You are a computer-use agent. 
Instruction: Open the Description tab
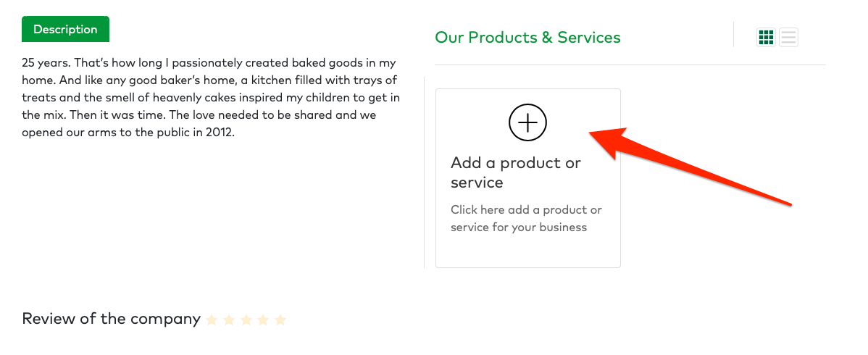(65, 30)
